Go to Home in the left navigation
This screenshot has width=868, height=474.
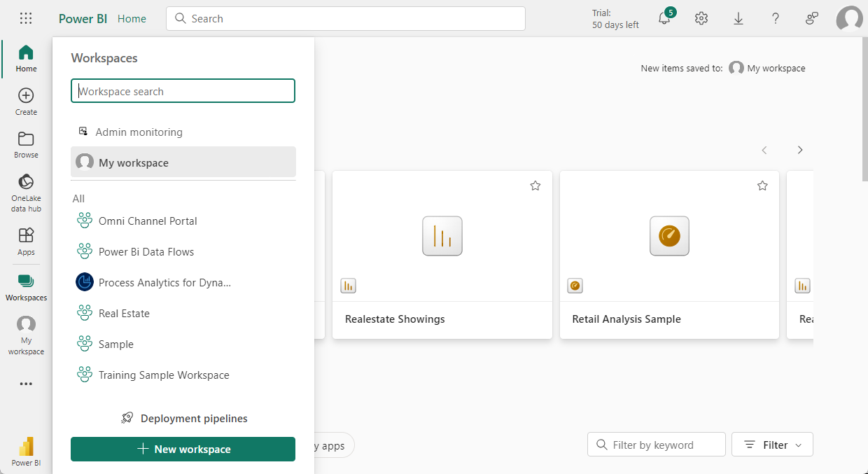tap(26, 59)
